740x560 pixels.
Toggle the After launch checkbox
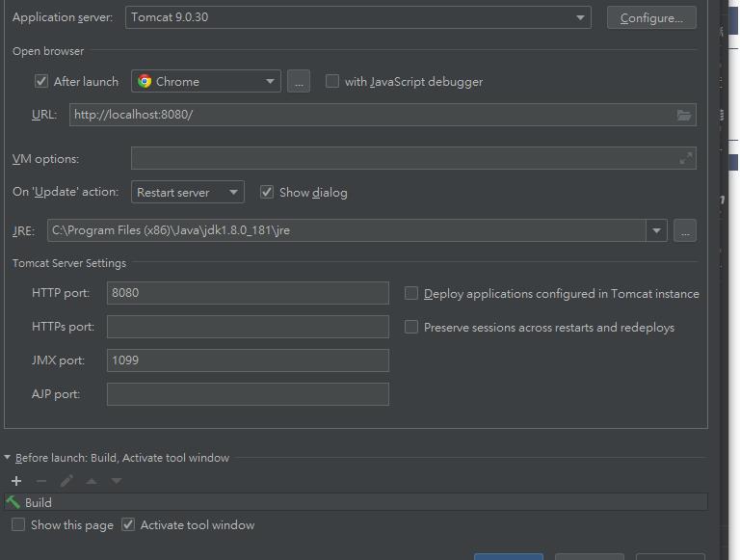(41, 81)
